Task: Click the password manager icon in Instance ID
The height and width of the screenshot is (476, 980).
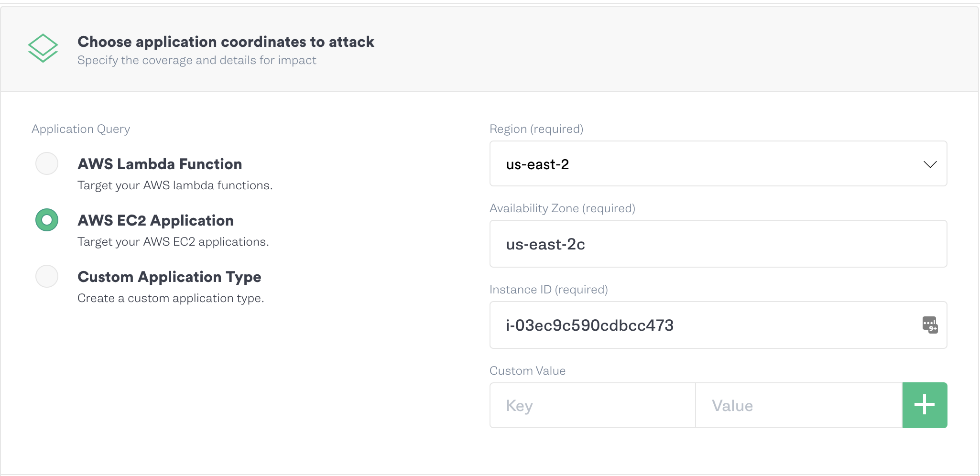Action: [930, 325]
